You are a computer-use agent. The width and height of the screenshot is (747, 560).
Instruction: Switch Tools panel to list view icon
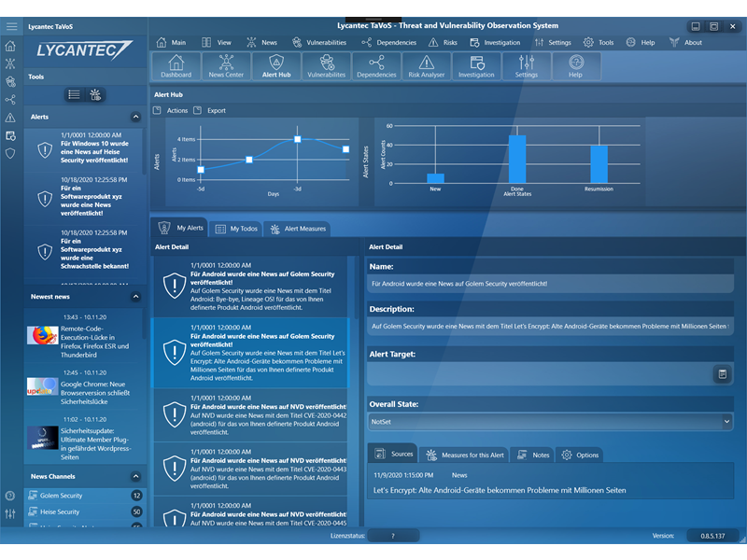(75, 95)
